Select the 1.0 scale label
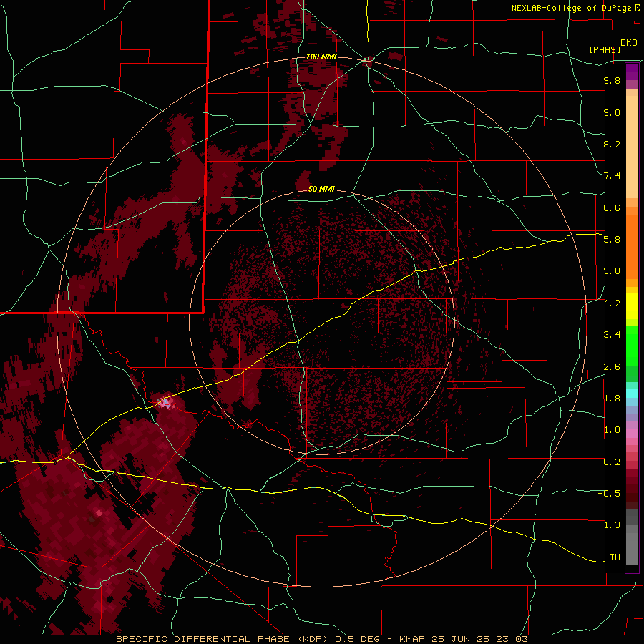 click(x=612, y=430)
